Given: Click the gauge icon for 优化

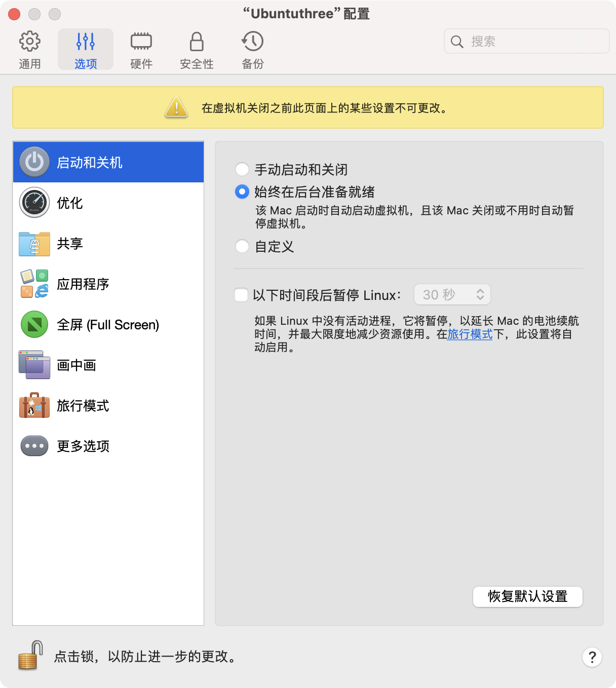Looking at the screenshot, I should (x=34, y=203).
